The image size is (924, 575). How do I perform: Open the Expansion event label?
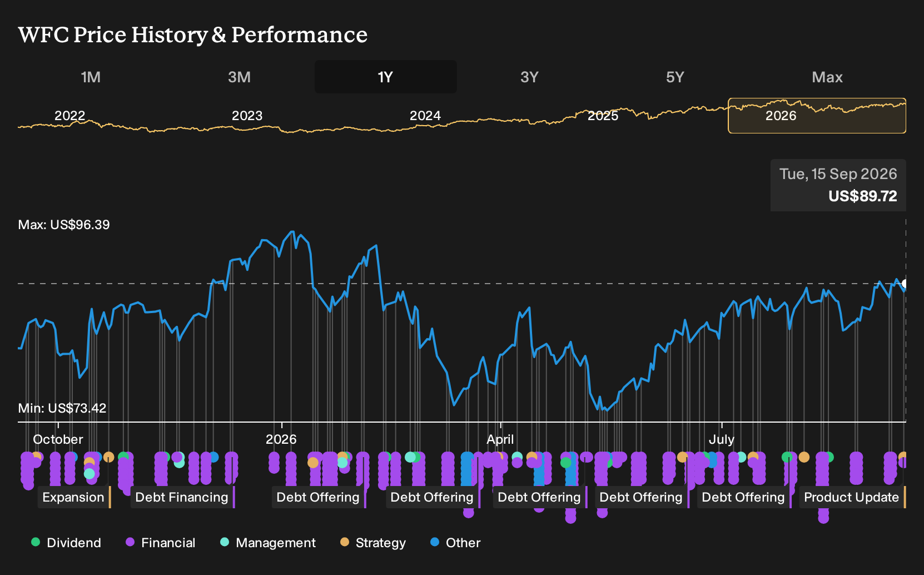[x=73, y=497]
